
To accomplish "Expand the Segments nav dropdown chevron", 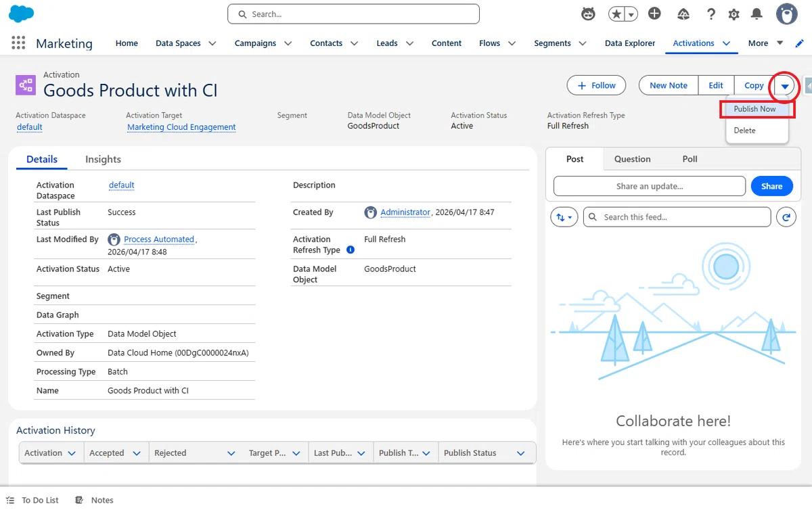I will tap(583, 43).
